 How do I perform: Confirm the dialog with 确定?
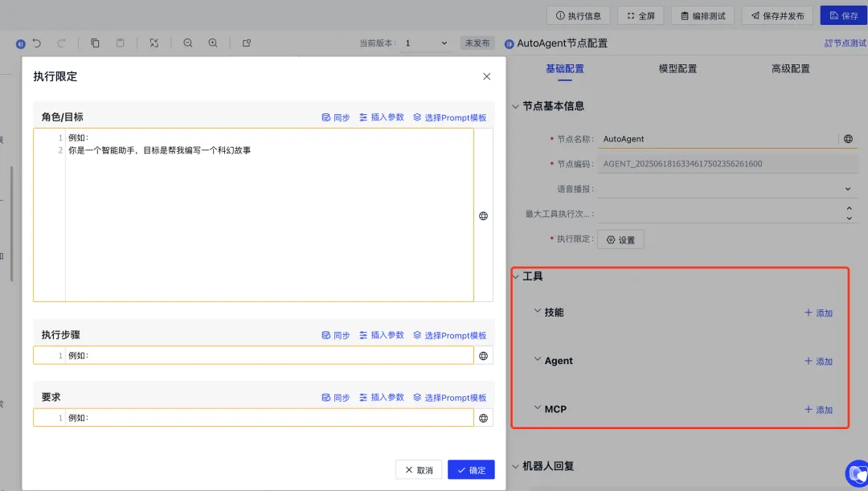click(x=471, y=468)
